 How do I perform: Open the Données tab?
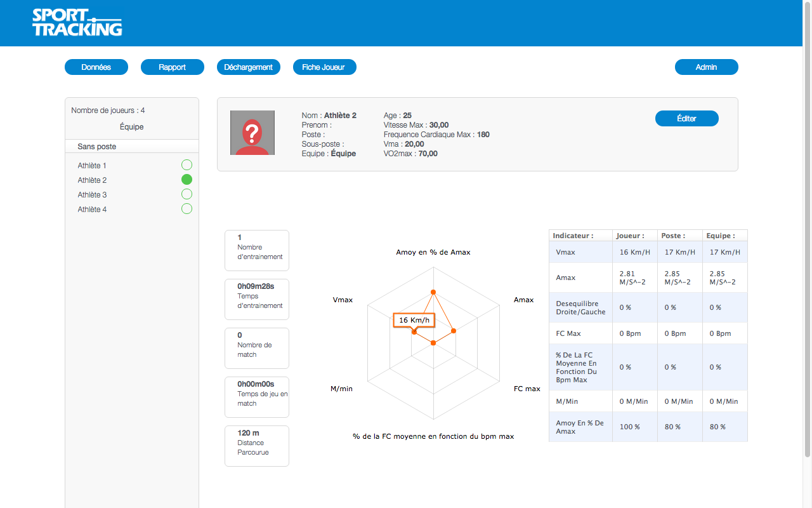(96, 67)
